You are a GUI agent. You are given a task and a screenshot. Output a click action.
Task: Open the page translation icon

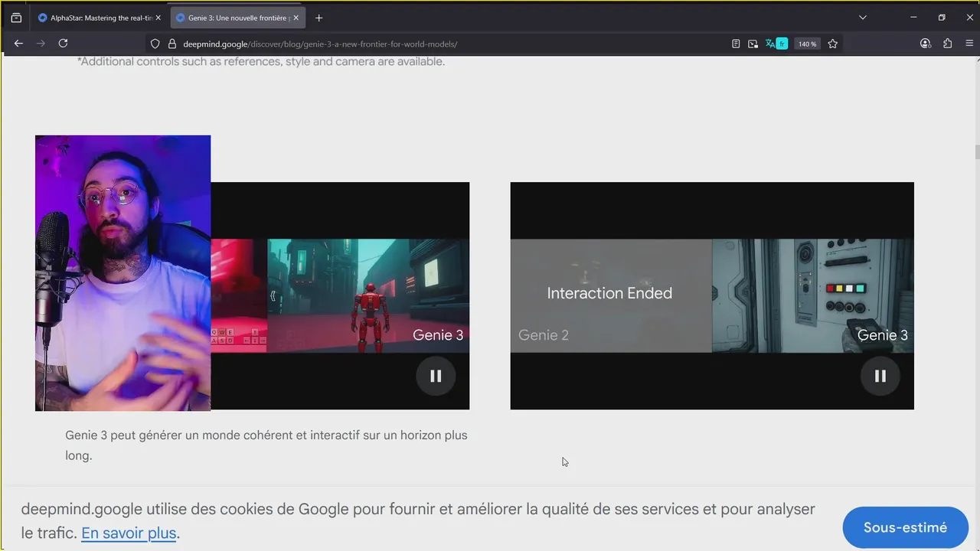pyautogui.click(x=770, y=44)
